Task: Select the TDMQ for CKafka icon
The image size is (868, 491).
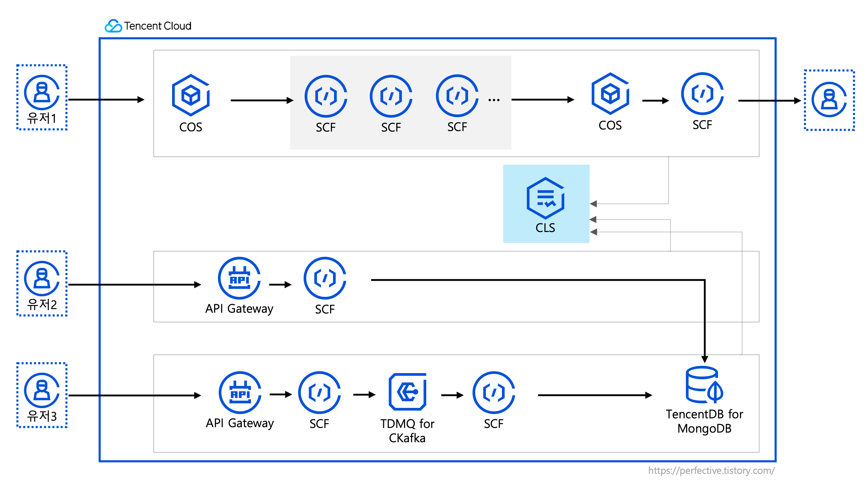Action: 407,392
